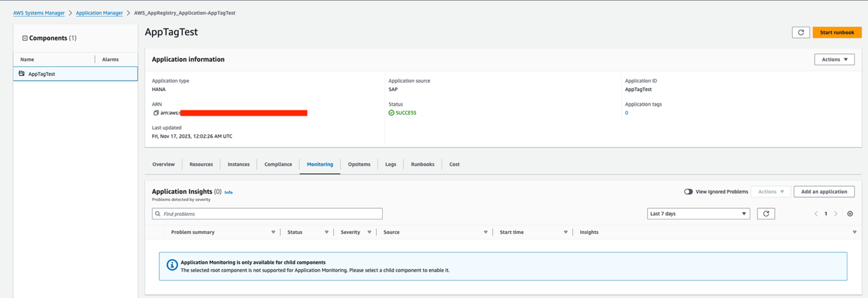Click the Application ID value AppTagTest
This screenshot has width=868, height=298.
639,89
